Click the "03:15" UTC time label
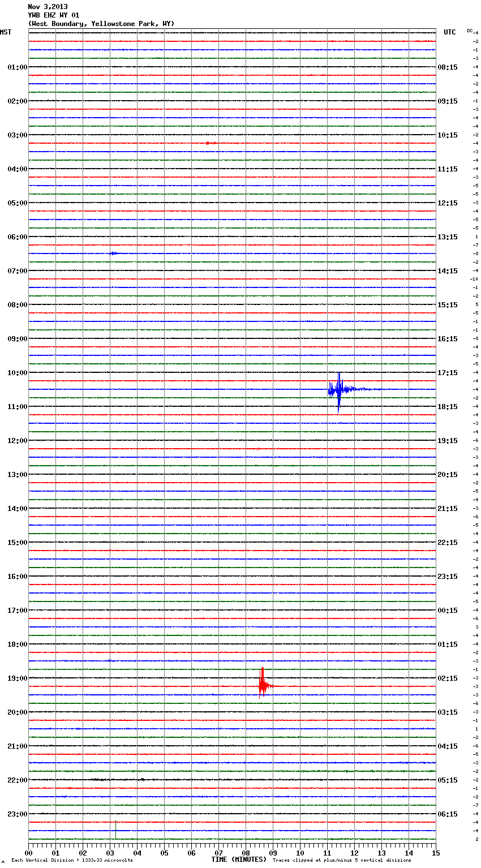 (448, 712)
